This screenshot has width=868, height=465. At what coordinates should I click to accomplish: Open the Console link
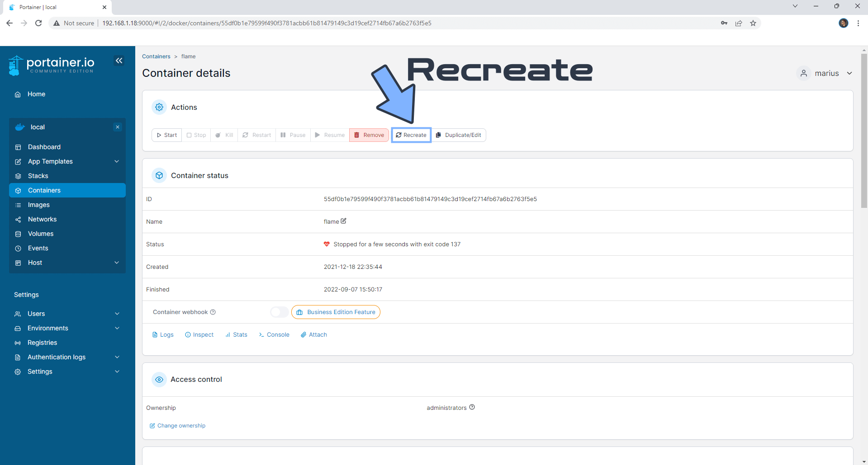coord(274,335)
